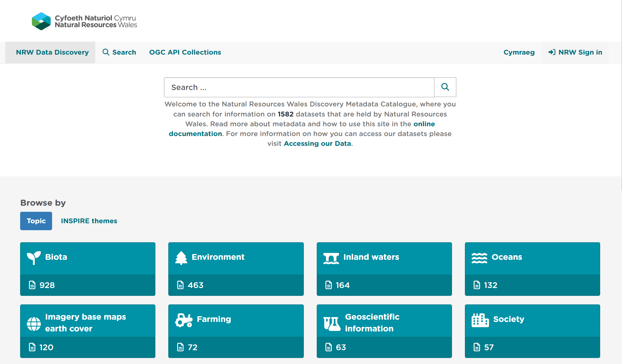Click the Inland waters bridge icon
Screen dimensions: 622x364
(331, 258)
